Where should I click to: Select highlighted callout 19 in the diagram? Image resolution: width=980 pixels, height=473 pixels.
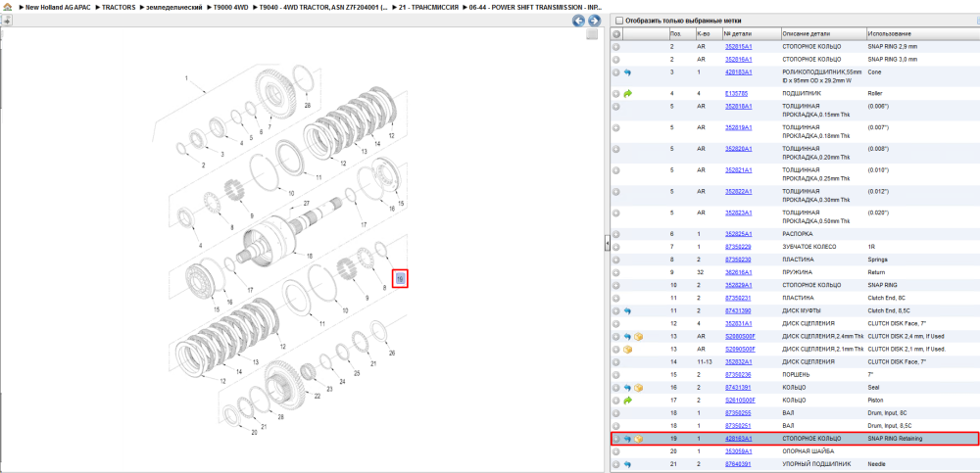tap(400, 279)
